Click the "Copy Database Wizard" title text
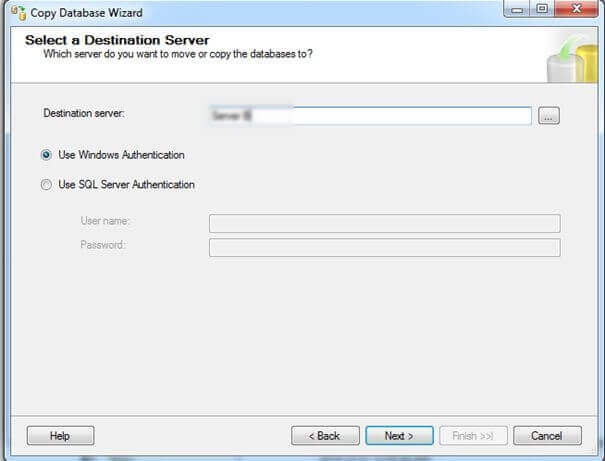 [86, 12]
